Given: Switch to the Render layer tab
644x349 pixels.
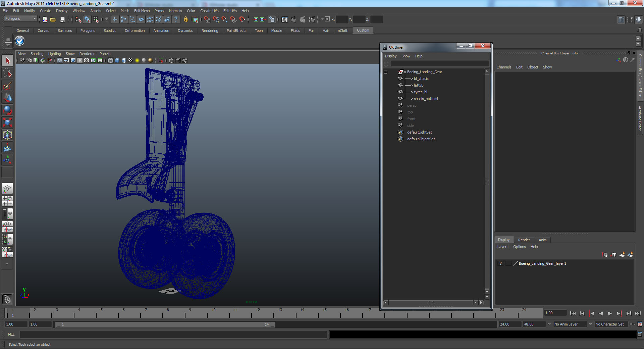Looking at the screenshot, I should tap(524, 240).
